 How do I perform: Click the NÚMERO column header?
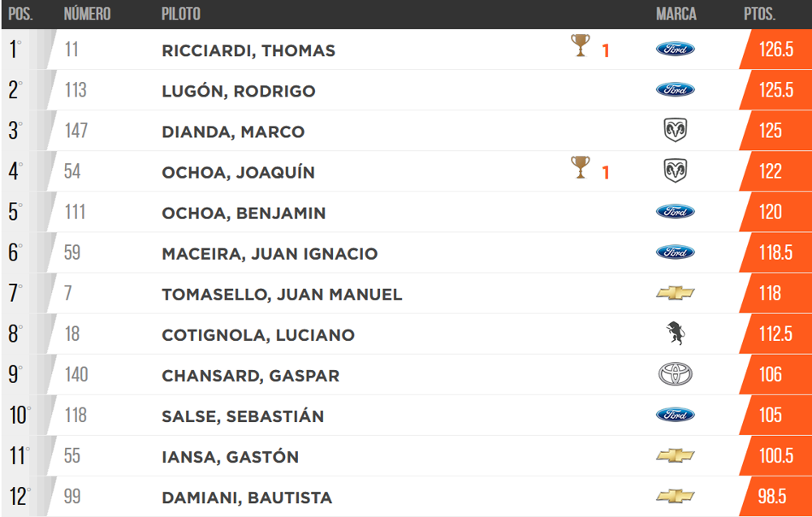coord(87,14)
